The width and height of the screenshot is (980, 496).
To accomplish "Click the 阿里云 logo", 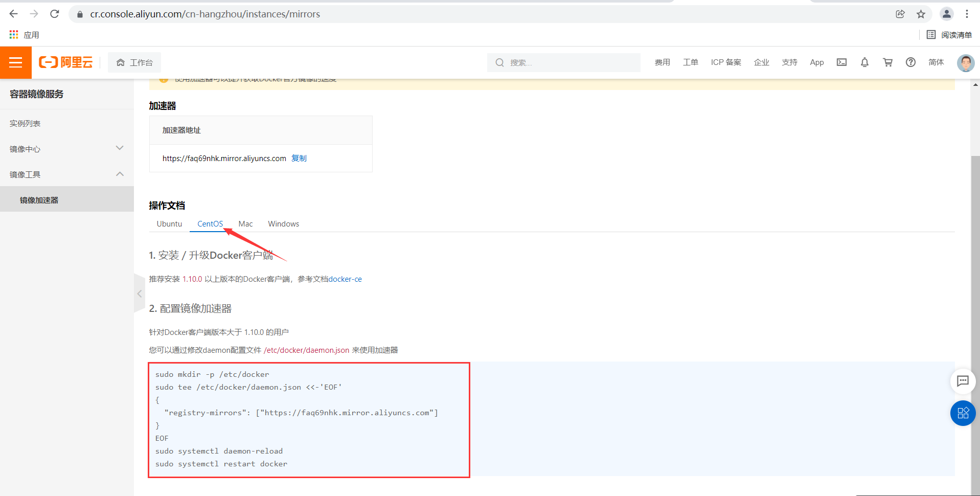I will coord(66,62).
